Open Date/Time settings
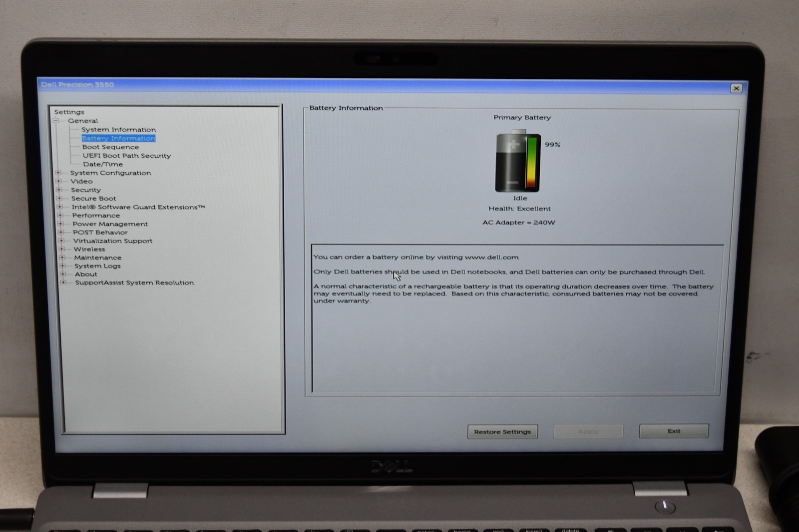Screen dimensions: 799x532 103,164
